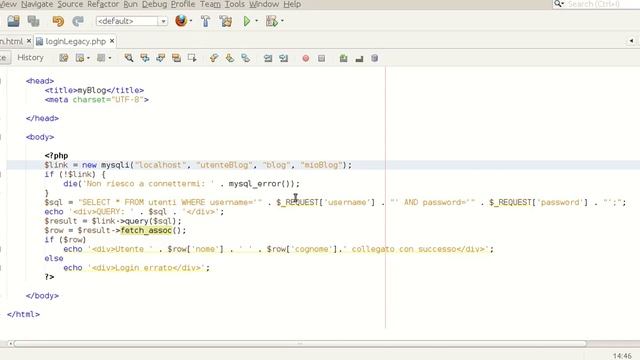Open the Debug Project dropdown arrow
The height and width of the screenshot is (360, 640).
(x=282, y=21)
